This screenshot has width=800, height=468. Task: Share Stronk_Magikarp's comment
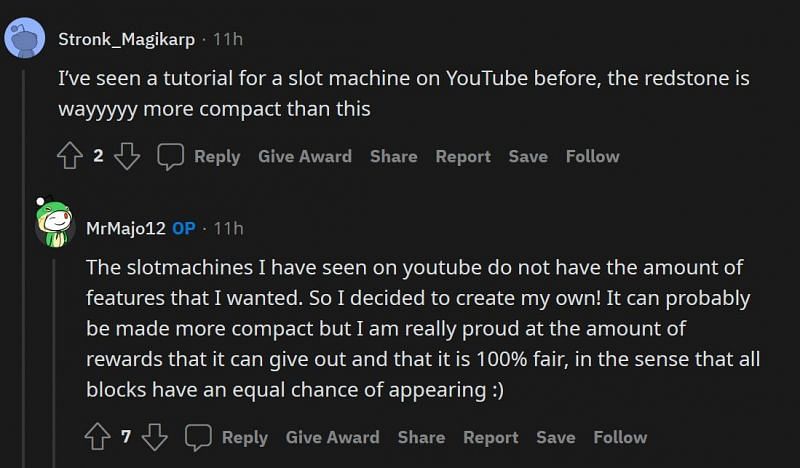point(393,156)
